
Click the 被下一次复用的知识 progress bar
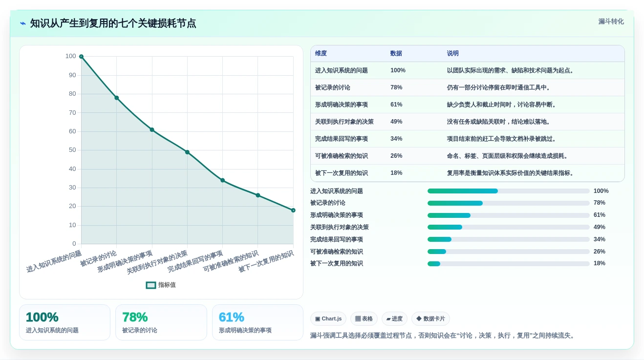tap(509, 264)
